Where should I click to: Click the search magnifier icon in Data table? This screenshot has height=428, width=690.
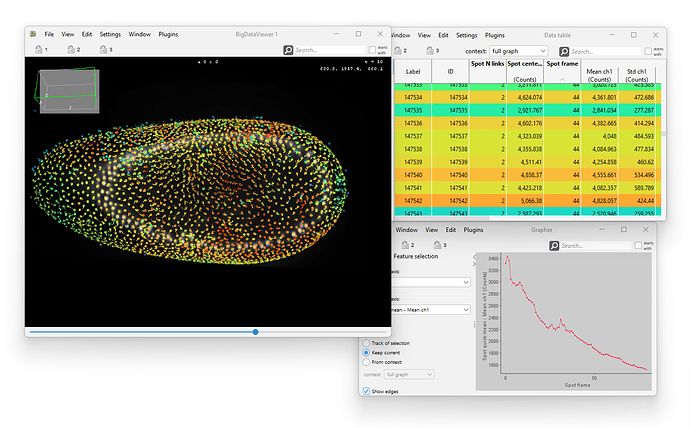click(x=564, y=51)
